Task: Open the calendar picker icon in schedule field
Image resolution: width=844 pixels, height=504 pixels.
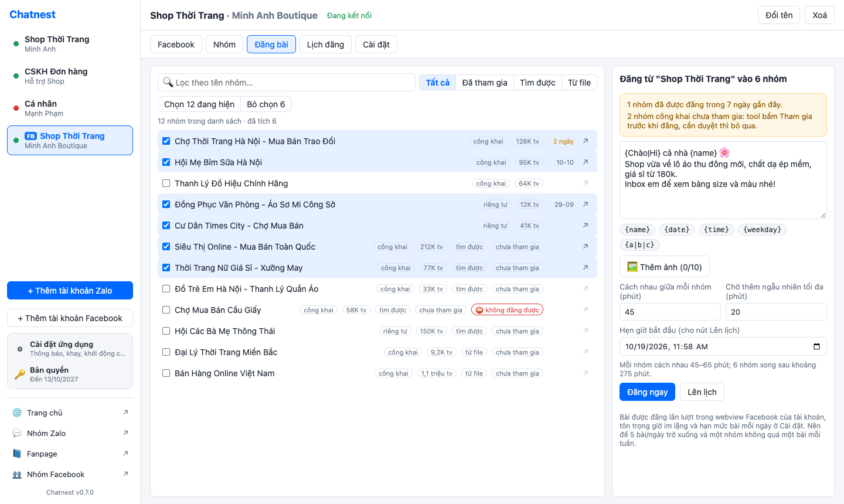Action: [x=817, y=346]
